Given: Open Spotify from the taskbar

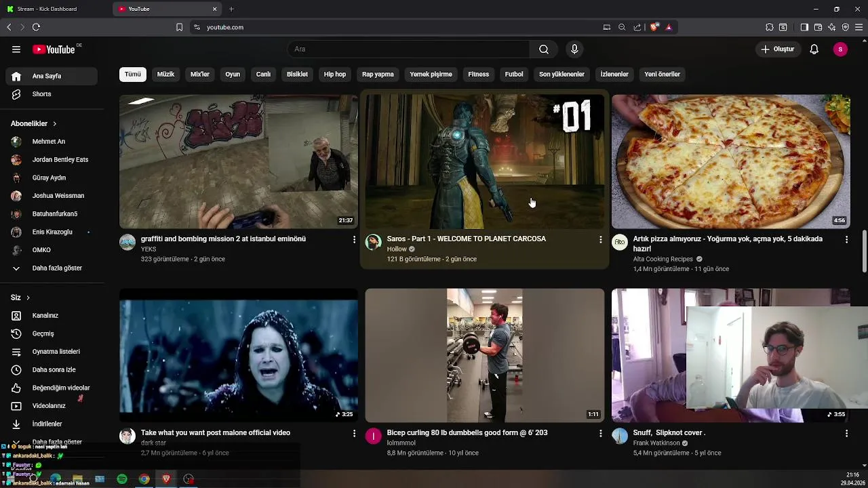Looking at the screenshot, I should click(122, 479).
